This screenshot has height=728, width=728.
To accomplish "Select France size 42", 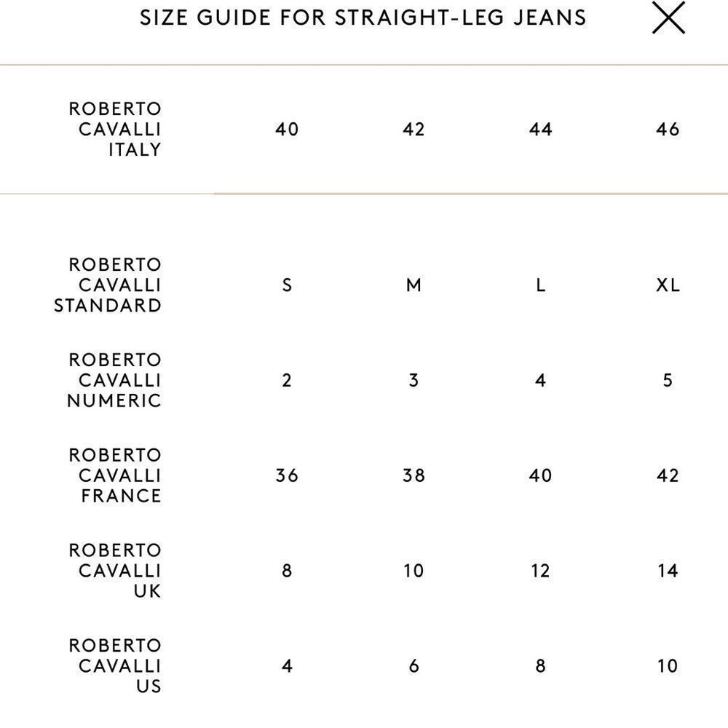I will (666, 475).
